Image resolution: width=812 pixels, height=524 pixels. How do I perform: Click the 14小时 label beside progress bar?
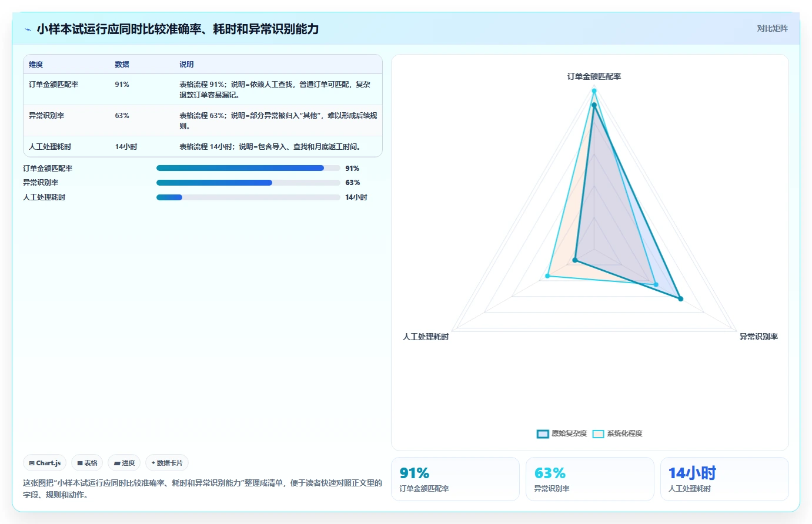(x=356, y=197)
